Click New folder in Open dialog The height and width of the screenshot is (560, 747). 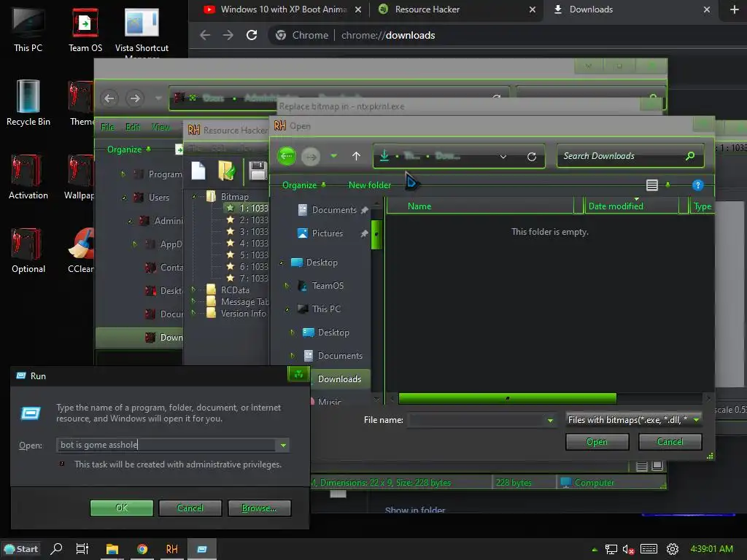[370, 184]
